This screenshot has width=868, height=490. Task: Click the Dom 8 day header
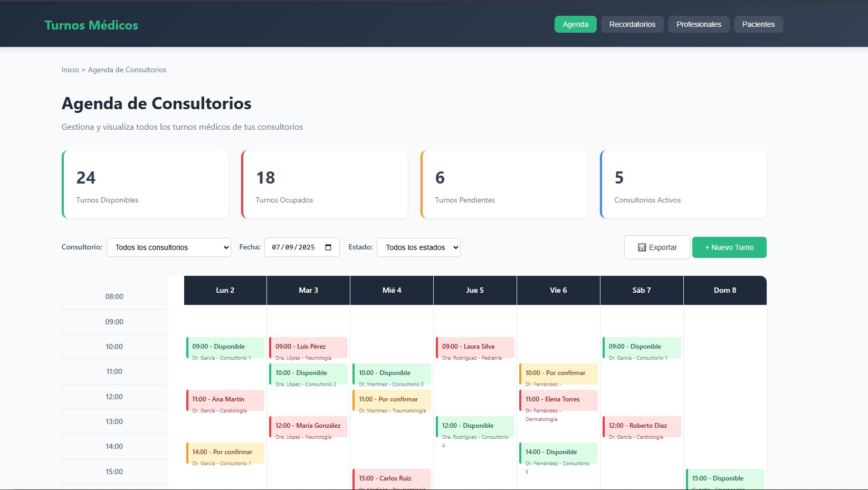[725, 290]
